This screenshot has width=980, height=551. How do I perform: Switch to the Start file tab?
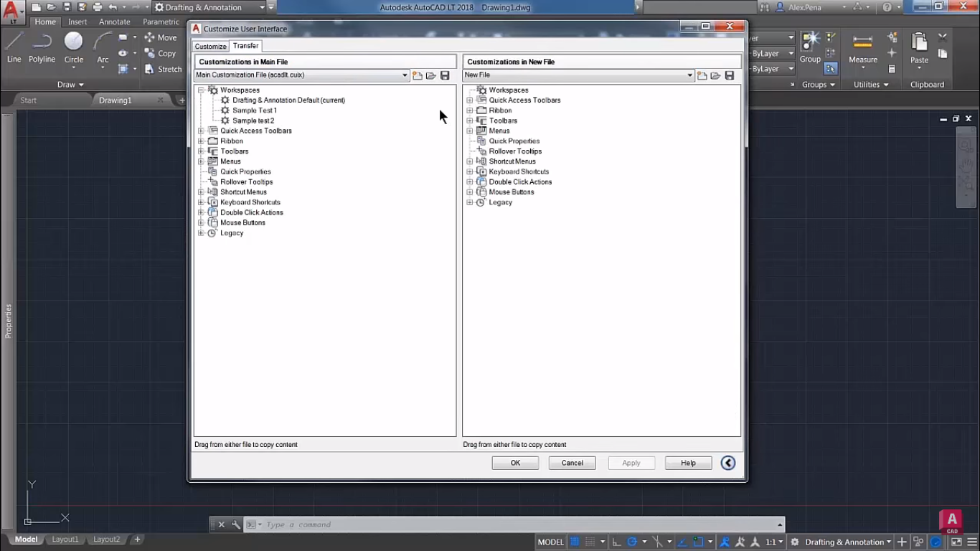[x=29, y=100]
